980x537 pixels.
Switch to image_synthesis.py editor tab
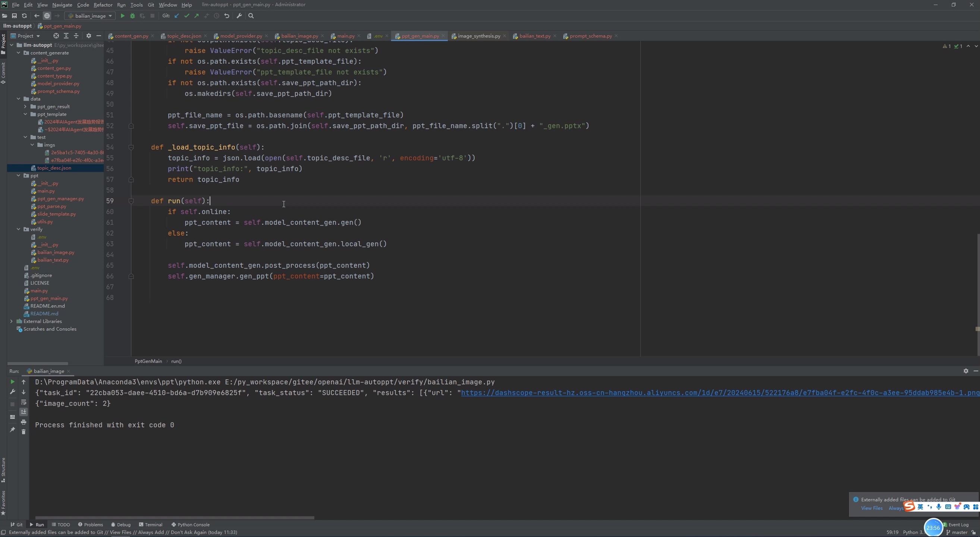click(478, 36)
